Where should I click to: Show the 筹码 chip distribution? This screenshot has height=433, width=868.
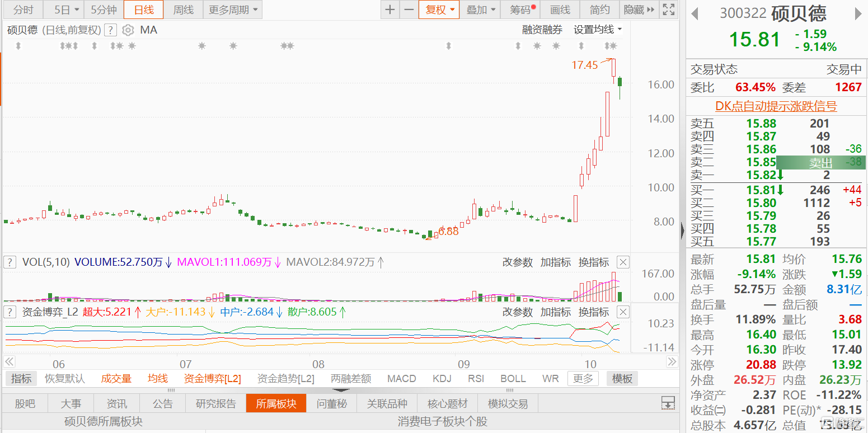coord(519,10)
